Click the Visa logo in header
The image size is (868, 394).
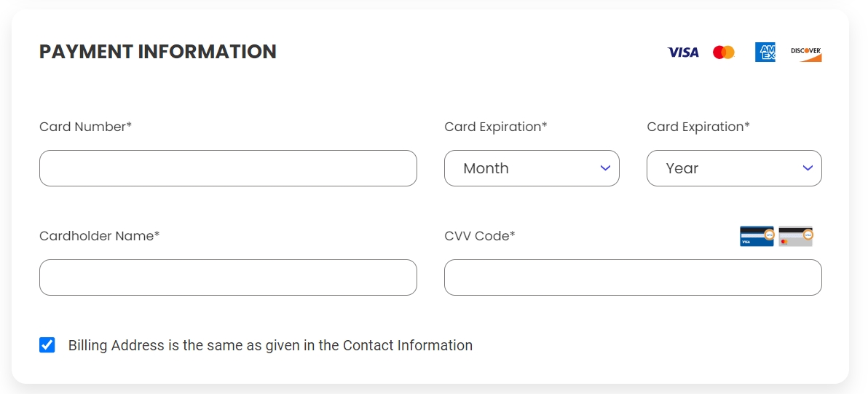pos(683,52)
